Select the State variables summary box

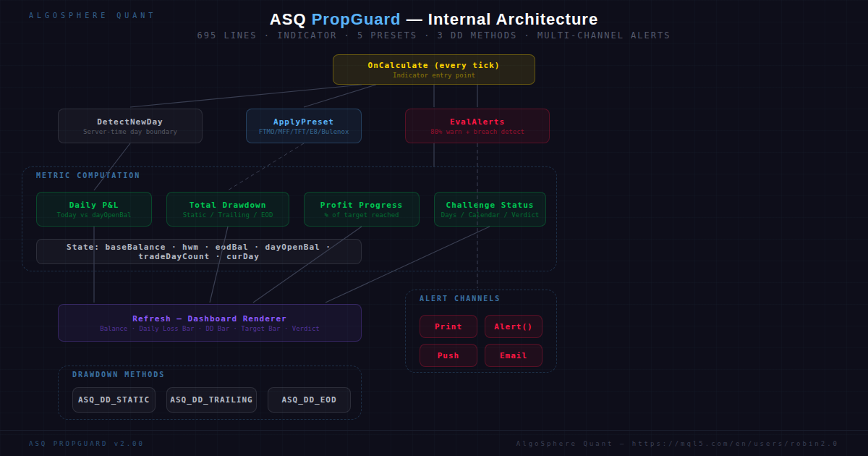click(x=198, y=251)
